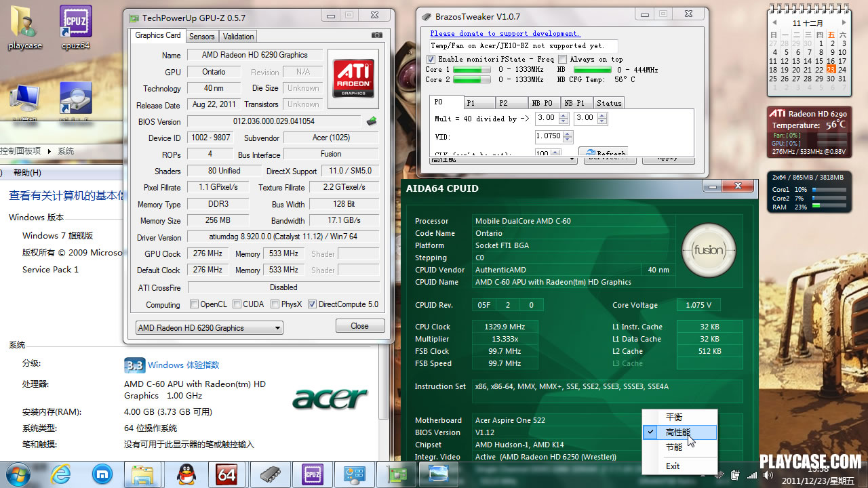Click the Temp/Fan not supported message field

coord(524,46)
